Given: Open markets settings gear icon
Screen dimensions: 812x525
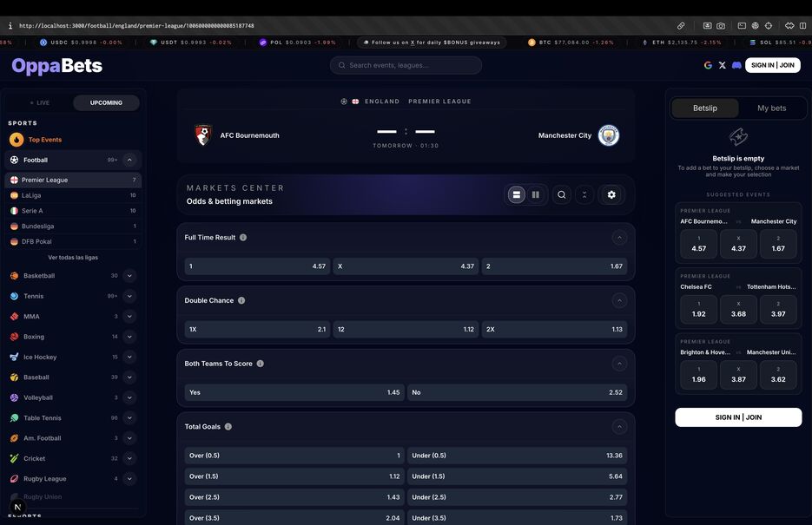Looking at the screenshot, I should 611,195.
